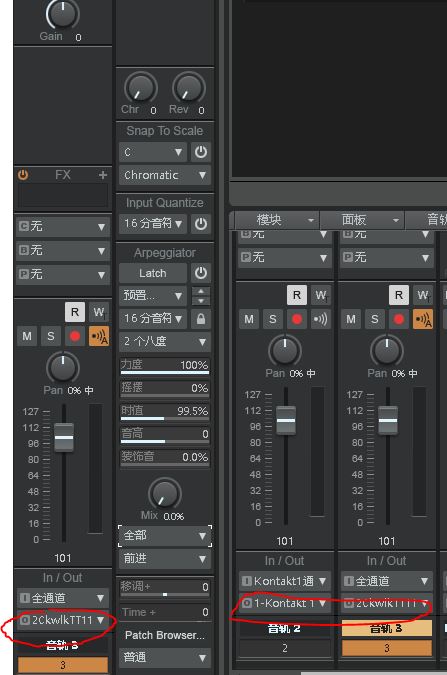Click the 力度 velocity slider
This screenshot has width=447, height=675.
165,365
